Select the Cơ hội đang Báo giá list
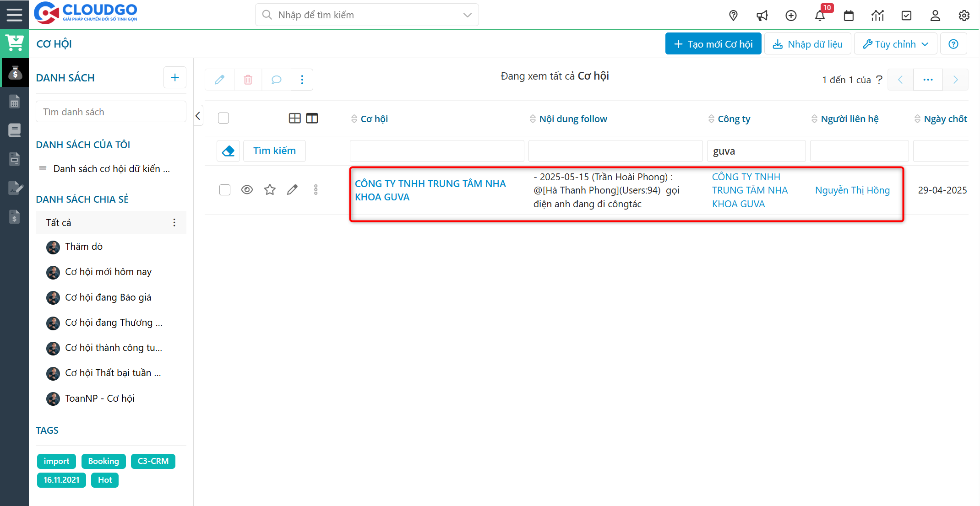 [108, 297]
